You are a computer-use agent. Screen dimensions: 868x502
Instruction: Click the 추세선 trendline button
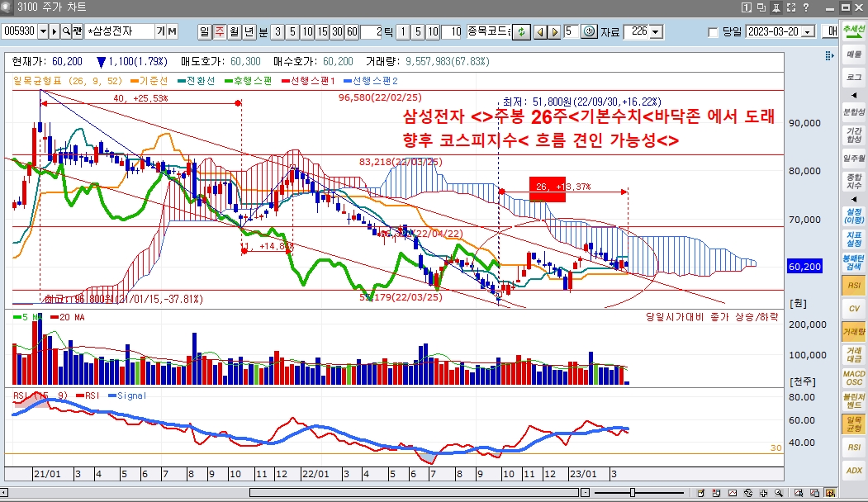(854, 30)
